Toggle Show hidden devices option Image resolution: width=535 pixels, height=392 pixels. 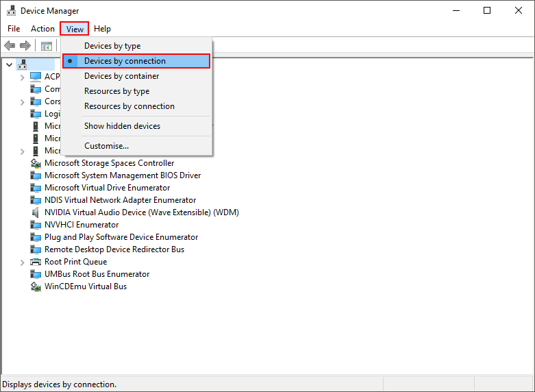(136, 126)
